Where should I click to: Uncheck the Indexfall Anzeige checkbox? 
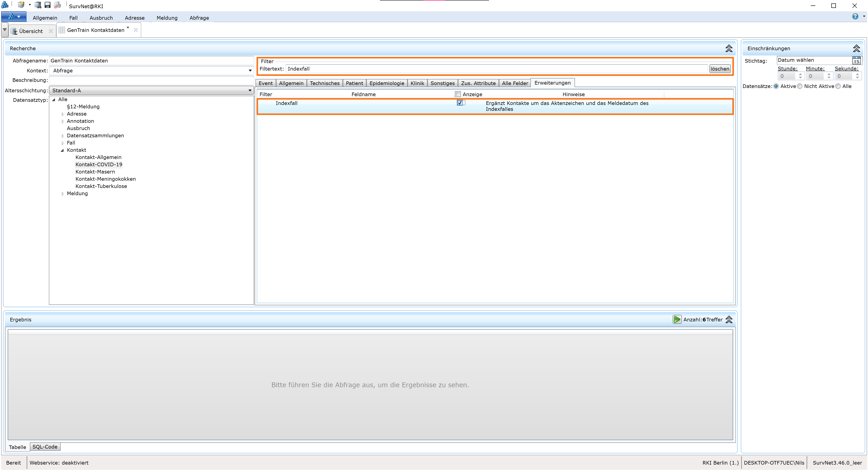(x=460, y=103)
